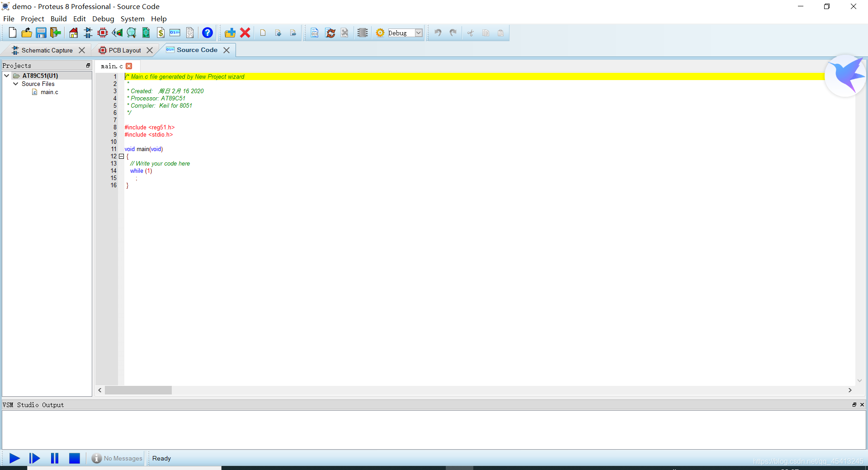Click the Paste clipboard icon

[501, 33]
